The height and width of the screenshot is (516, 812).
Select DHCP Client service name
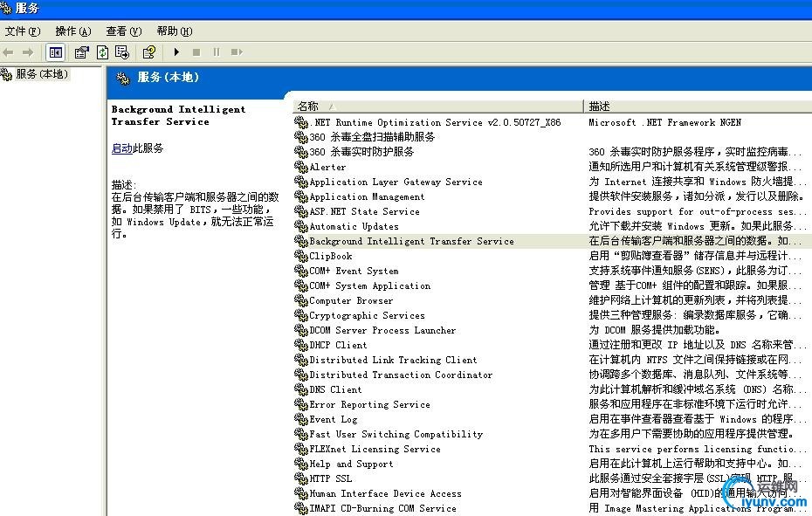pos(338,345)
